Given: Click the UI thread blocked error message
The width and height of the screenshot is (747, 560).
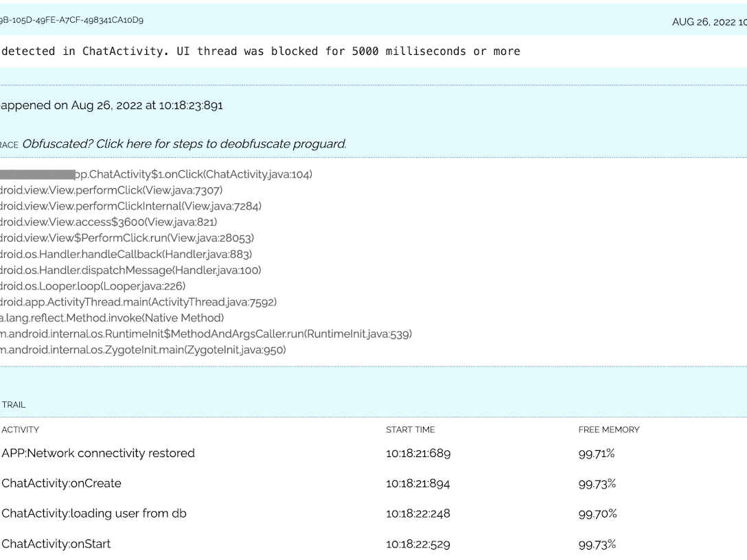Looking at the screenshot, I should pos(260,51).
